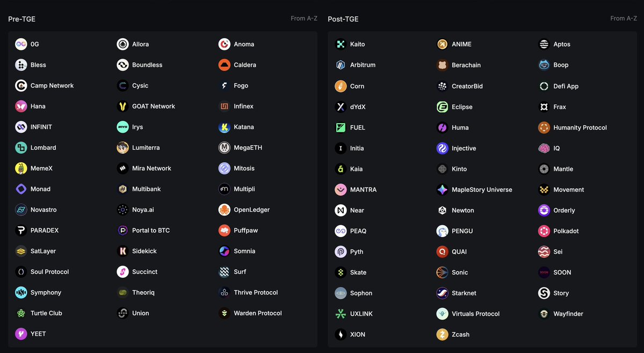The width and height of the screenshot is (644, 353).
Task: Select the Puffpaw cloud icon
Action: [225, 230]
